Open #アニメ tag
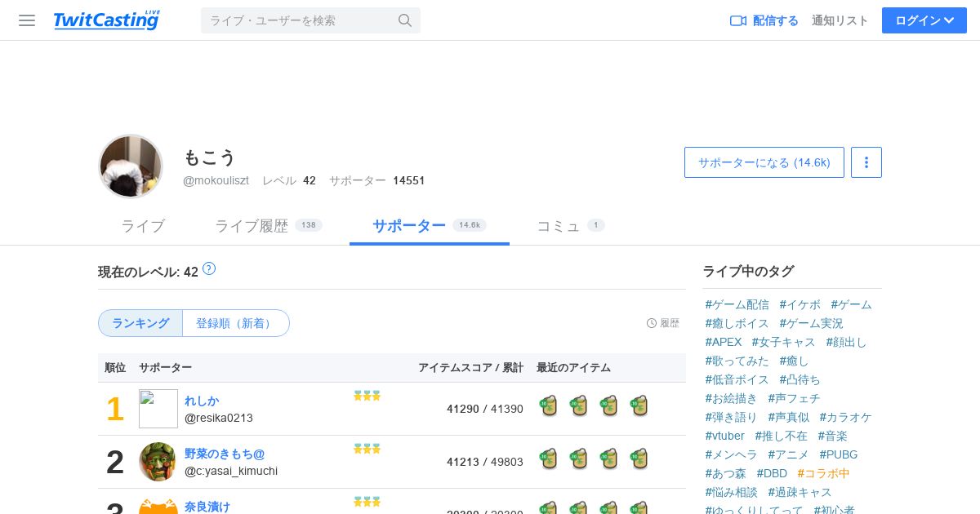Image resolution: width=980 pixels, height=514 pixels. pyautogui.click(x=789, y=454)
